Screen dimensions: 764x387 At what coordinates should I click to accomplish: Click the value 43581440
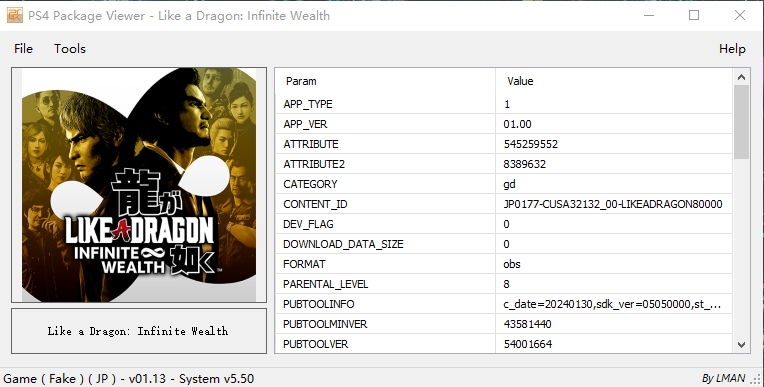(x=528, y=324)
